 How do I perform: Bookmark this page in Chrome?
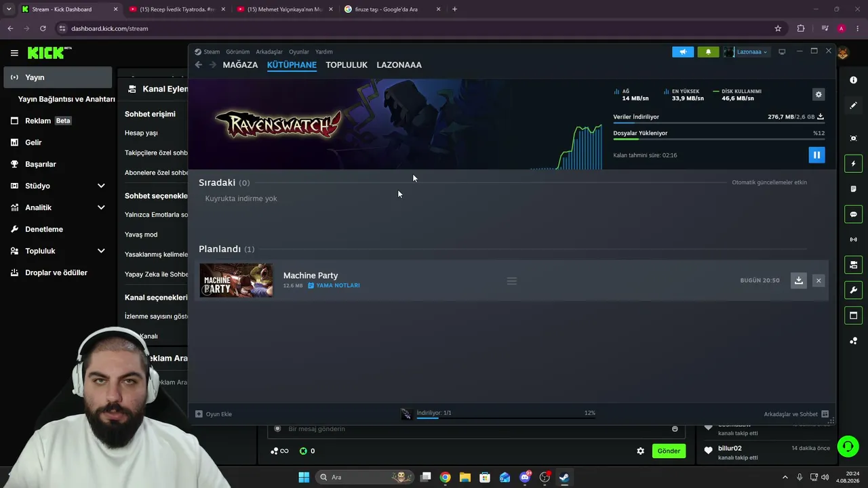[x=778, y=28]
